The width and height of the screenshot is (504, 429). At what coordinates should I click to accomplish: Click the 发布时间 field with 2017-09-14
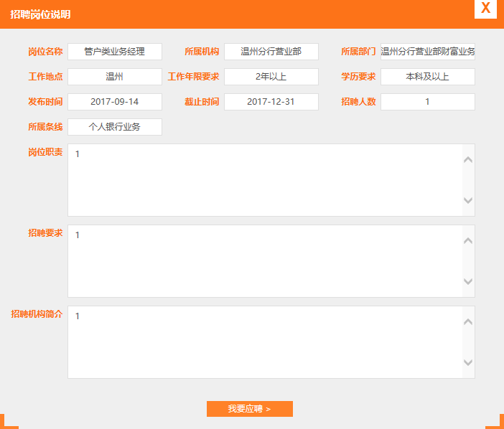tap(115, 102)
